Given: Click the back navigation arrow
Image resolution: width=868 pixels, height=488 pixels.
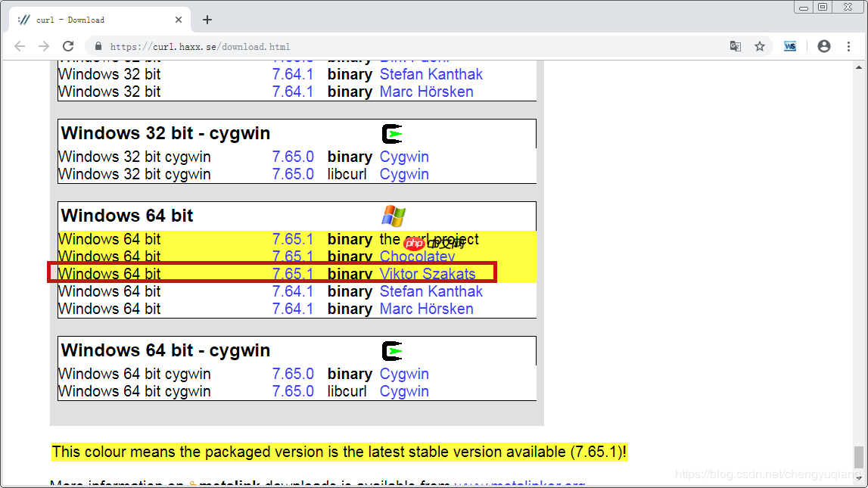Looking at the screenshot, I should click(20, 46).
